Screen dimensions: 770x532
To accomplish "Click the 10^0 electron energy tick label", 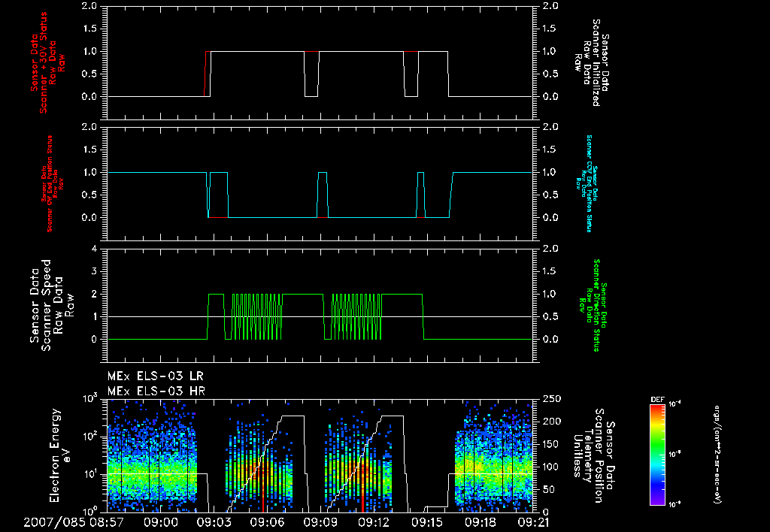I will pyautogui.click(x=90, y=511).
